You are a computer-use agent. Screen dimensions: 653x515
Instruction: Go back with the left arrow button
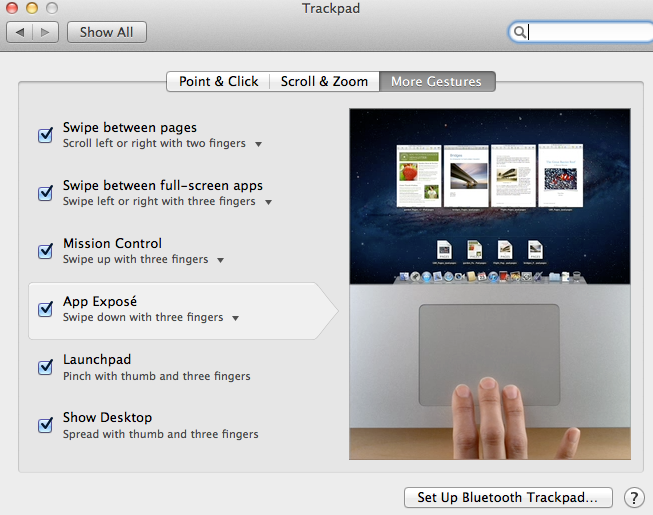[20, 32]
